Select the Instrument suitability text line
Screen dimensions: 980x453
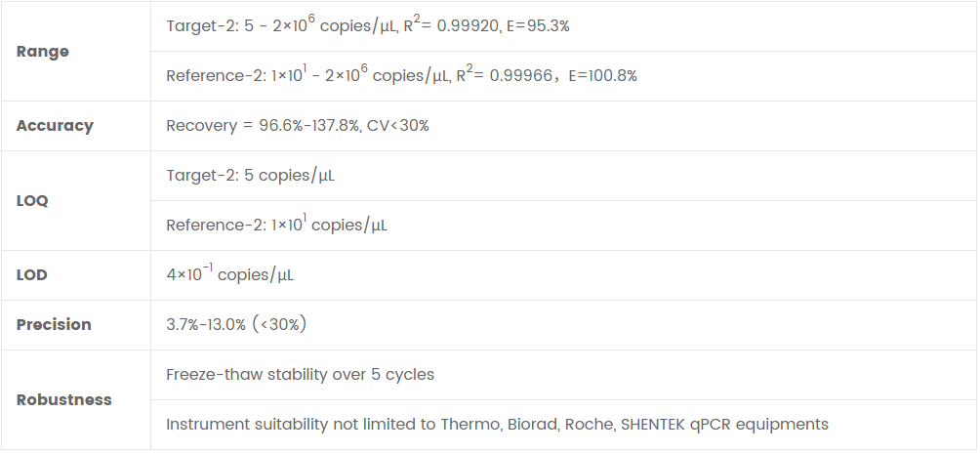497,425
